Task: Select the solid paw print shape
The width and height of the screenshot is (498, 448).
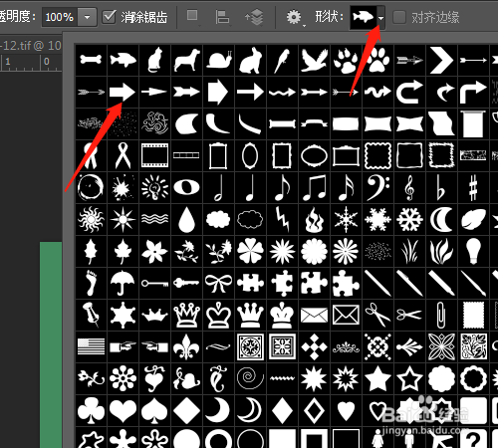Action: pos(377,60)
